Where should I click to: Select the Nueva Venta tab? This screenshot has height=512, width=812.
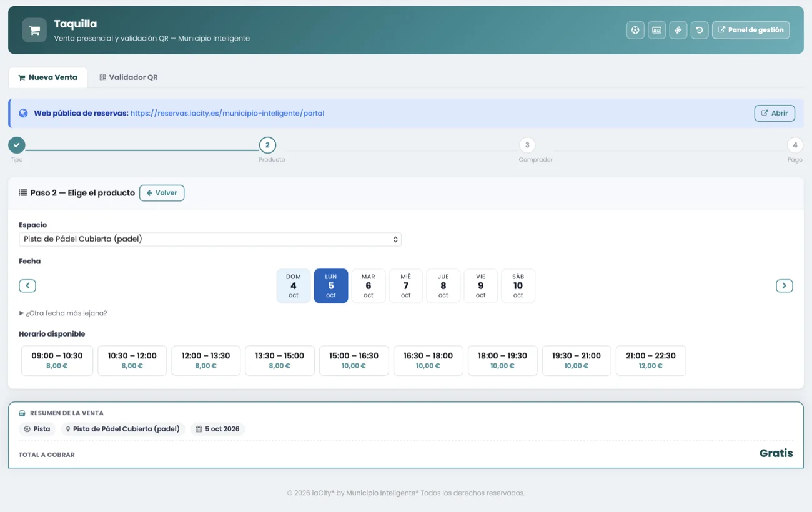tap(48, 77)
